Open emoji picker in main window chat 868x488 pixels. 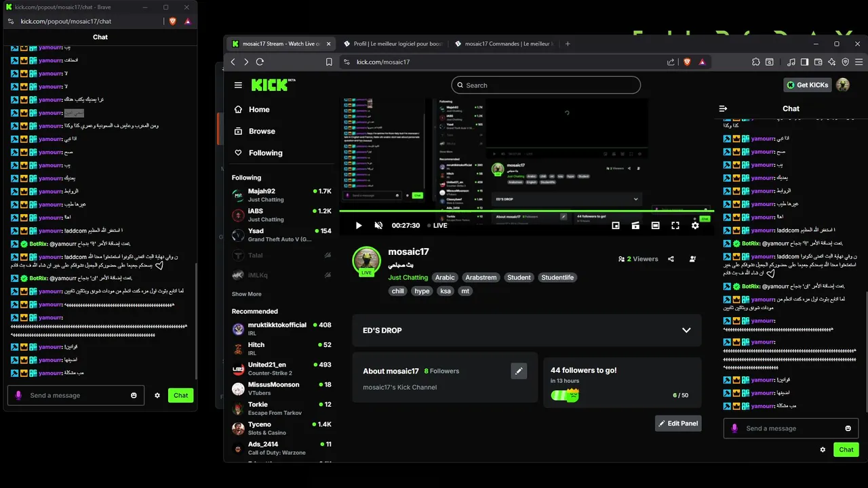tap(848, 428)
